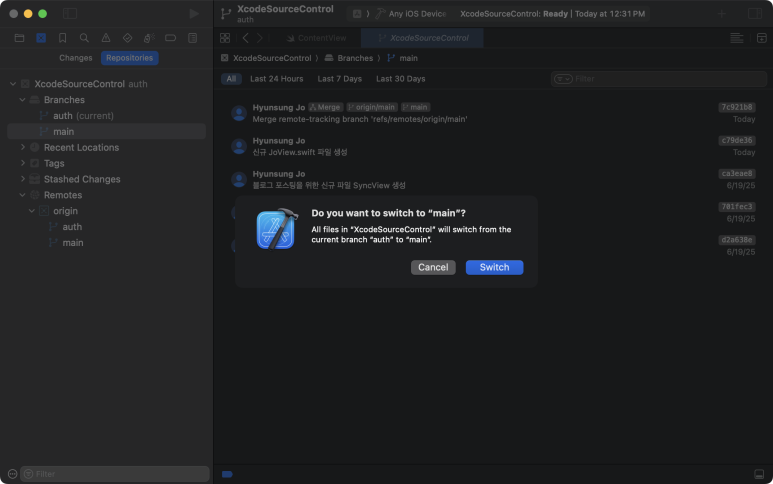Toggle the navigator sidebar button
The image size is (773, 484).
pyautogui.click(x=70, y=13)
